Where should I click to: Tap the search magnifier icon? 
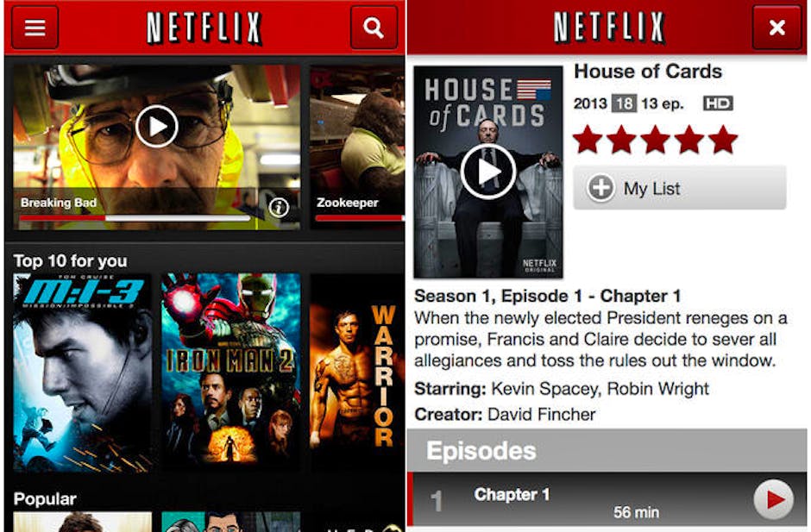pos(374,27)
